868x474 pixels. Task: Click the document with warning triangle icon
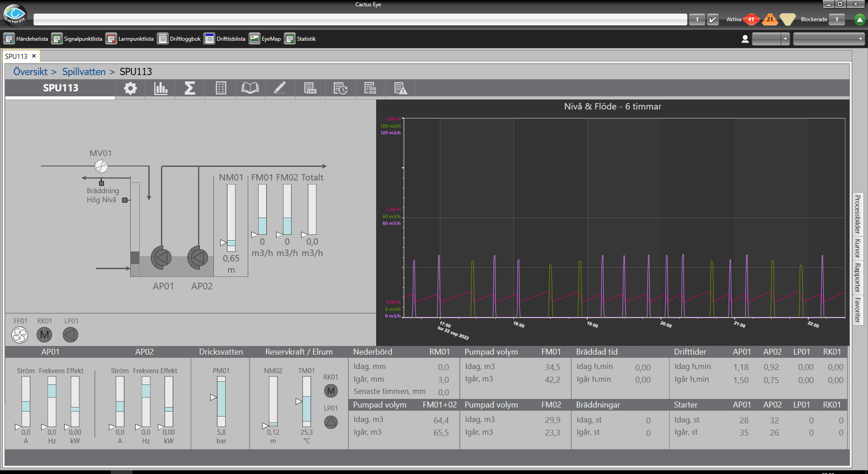[x=401, y=88]
